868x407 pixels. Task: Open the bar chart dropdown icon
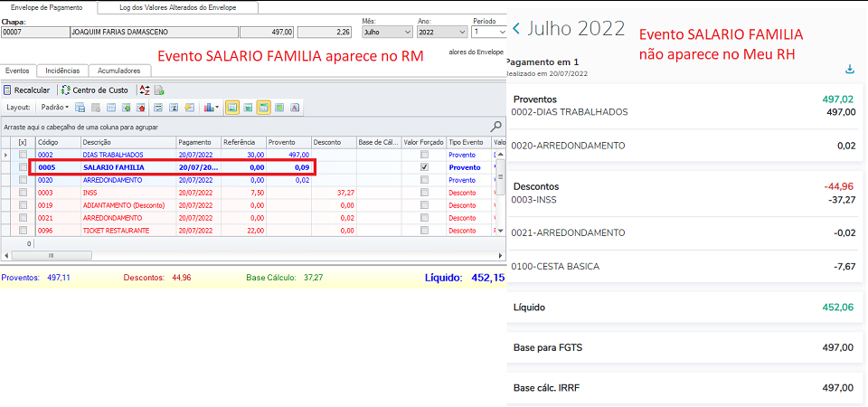[212, 108]
